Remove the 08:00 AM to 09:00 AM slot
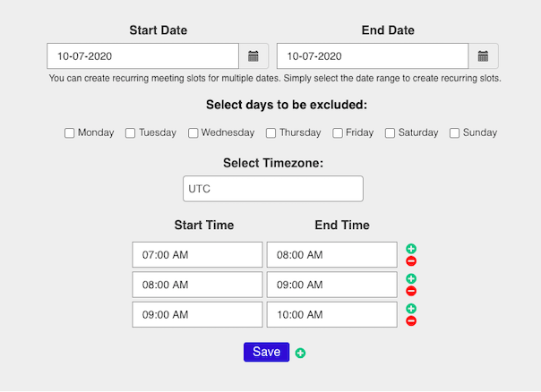541x392 pixels. tap(411, 291)
